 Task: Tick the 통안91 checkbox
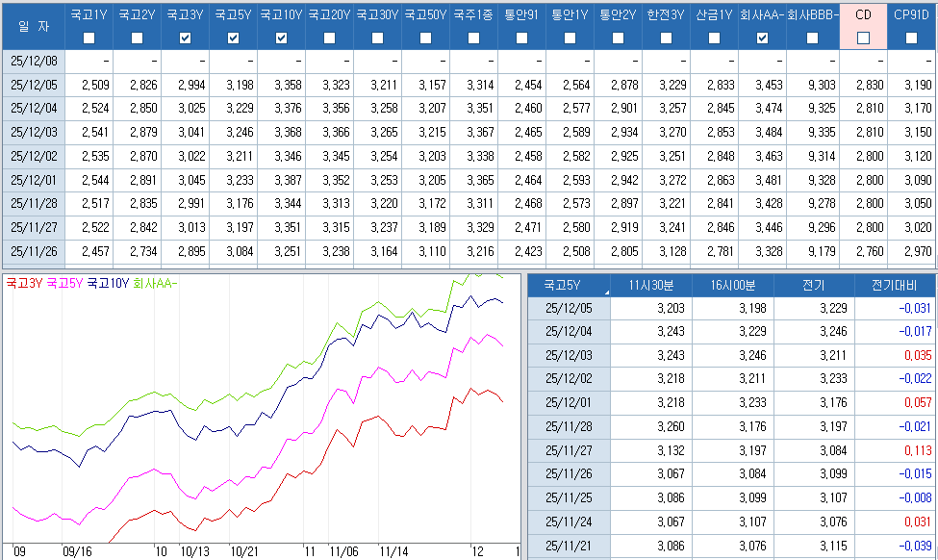[x=521, y=38]
